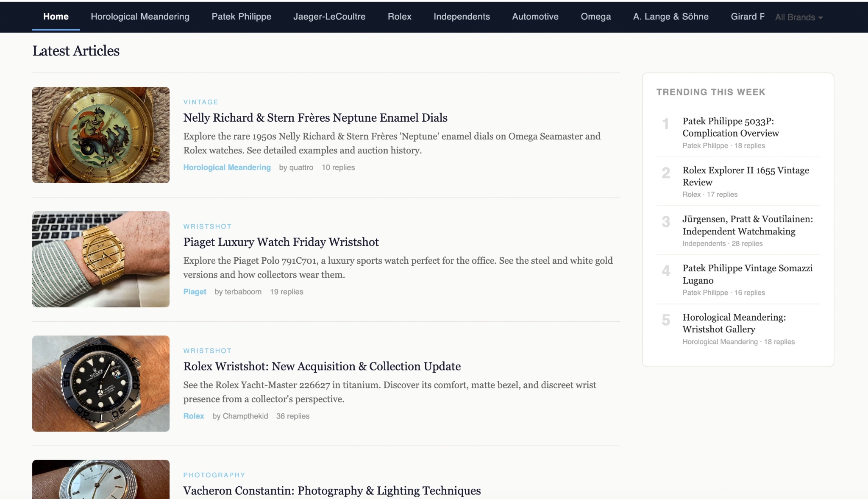
Task: Select Jaeger-LeCoultre in navigation bar
Action: [329, 17]
